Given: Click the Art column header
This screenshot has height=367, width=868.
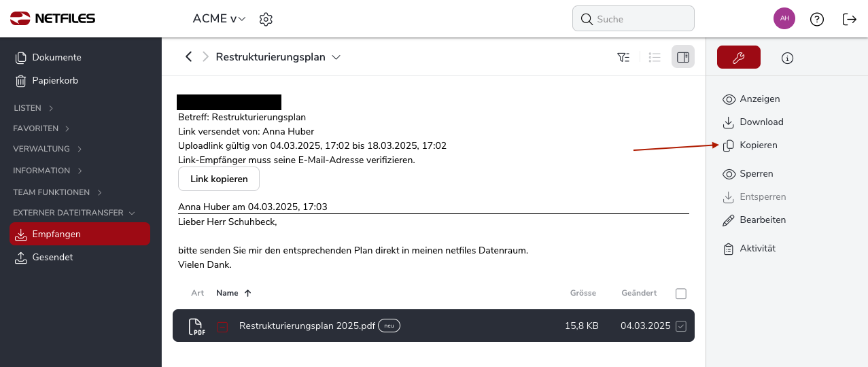Looking at the screenshot, I should coord(198,294).
